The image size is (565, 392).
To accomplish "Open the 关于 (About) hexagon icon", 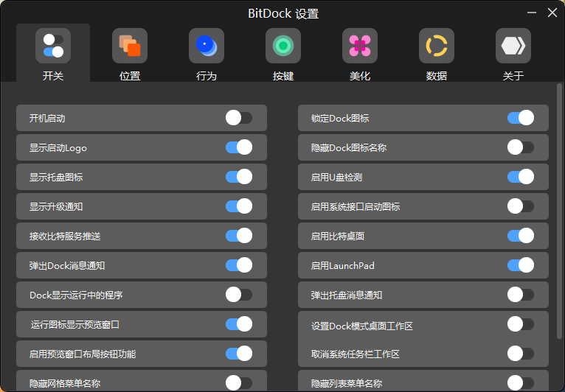I will 513,46.
